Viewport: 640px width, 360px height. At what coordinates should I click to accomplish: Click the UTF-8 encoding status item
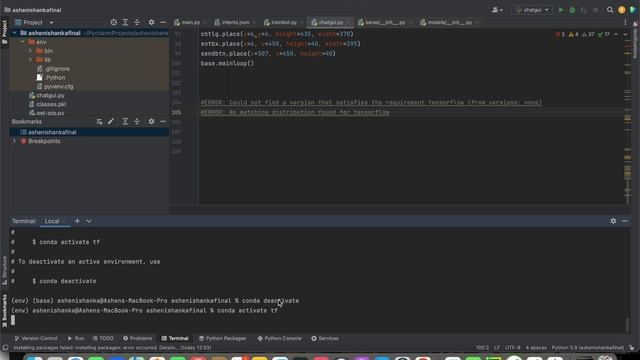click(x=513, y=348)
